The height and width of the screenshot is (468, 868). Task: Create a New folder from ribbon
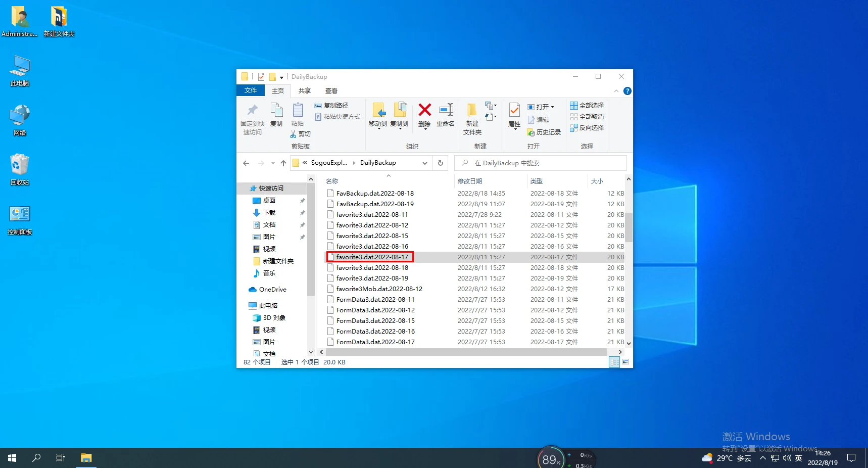tap(472, 119)
